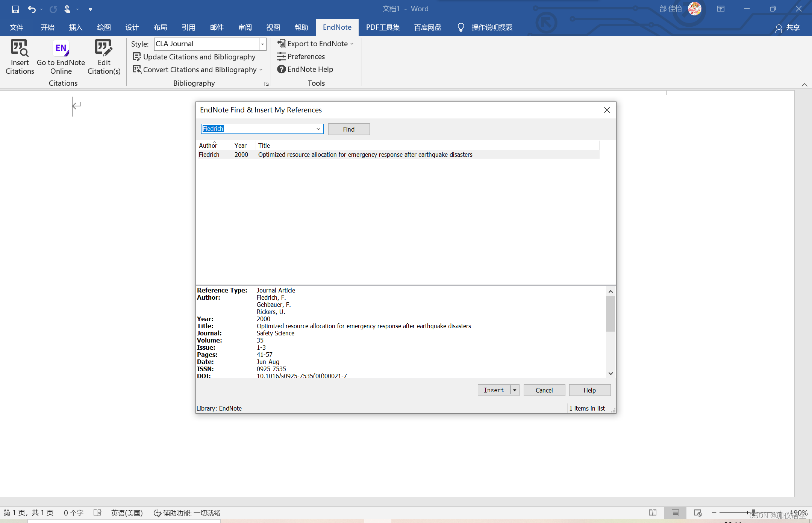812x523 pixels.
Task: Click scrollbar up arrow in reference details
Action: [611, 291]
